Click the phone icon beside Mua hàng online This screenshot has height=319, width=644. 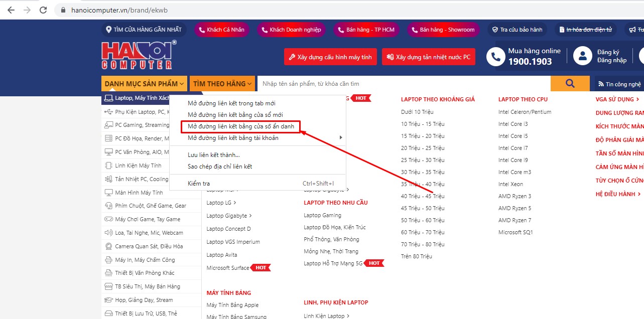(x=495, y=57)
